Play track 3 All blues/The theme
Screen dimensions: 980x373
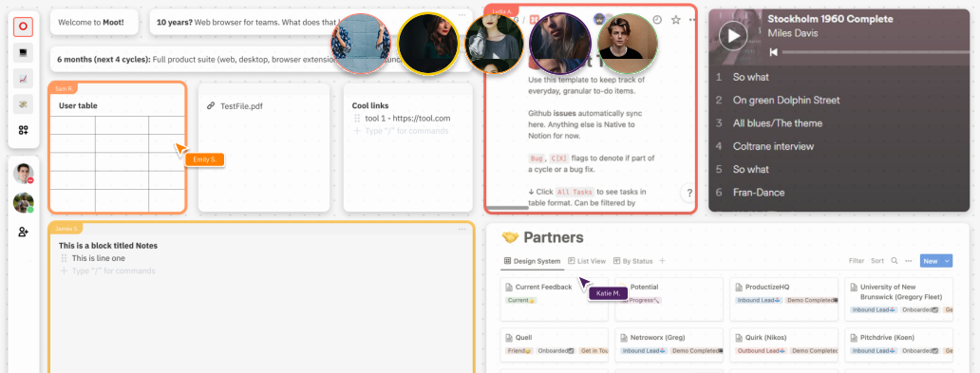[839, 123]
